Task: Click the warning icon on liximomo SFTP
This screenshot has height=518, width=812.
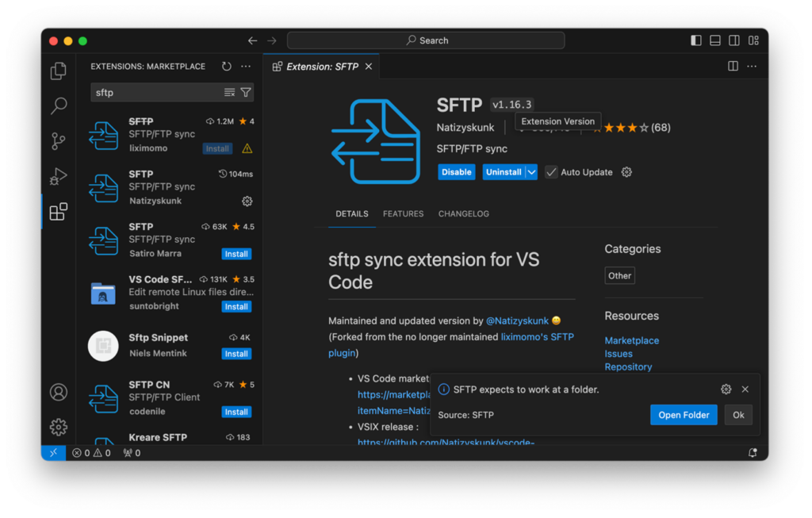Action: click(x=247, y=148)
